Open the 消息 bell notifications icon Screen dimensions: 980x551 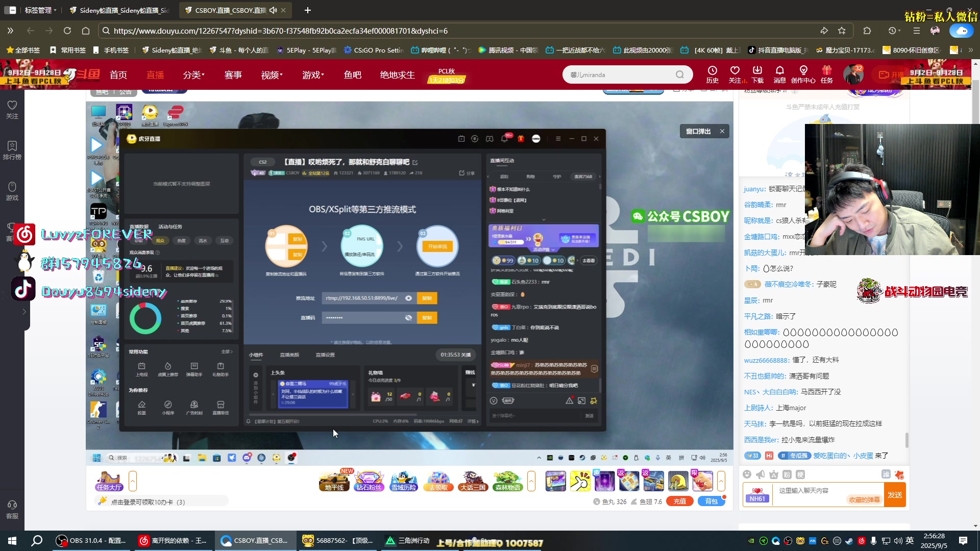[780, 74]
